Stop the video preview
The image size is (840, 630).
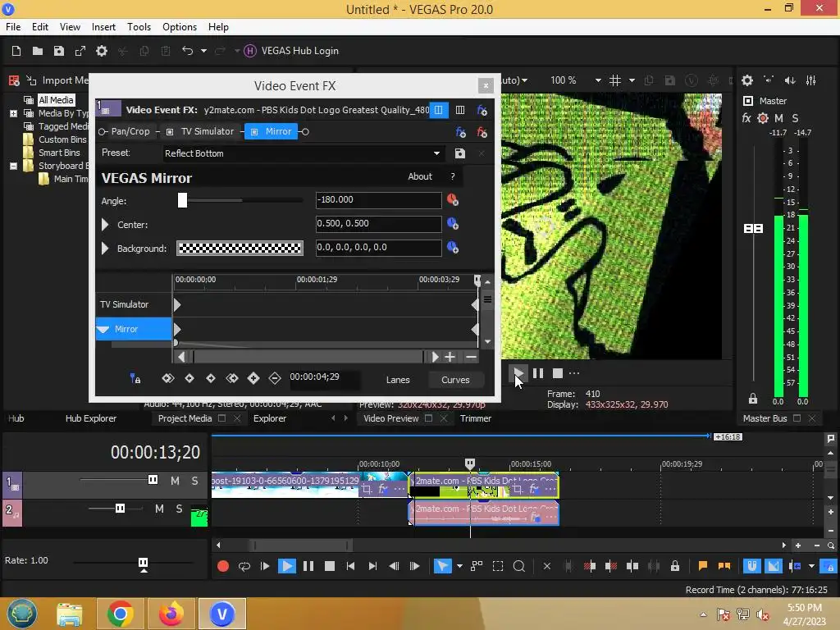click(x=558, y=373)
